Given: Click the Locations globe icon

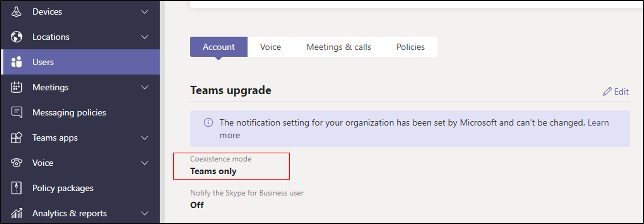Looking at the screenshot, I should 16,37.
